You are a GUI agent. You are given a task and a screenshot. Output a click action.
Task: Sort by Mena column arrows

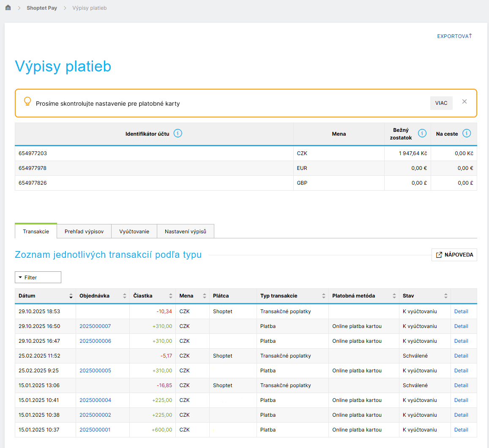pos(205,296)
